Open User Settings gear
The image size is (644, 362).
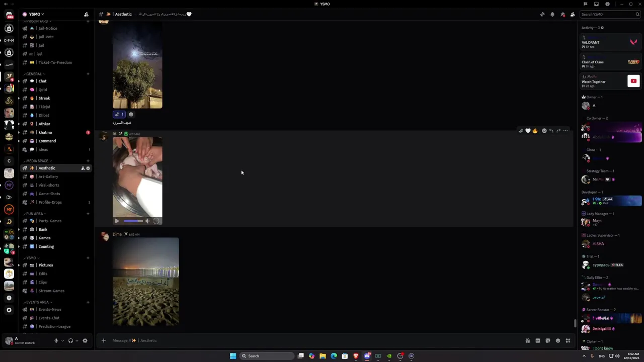pos(85,340)
